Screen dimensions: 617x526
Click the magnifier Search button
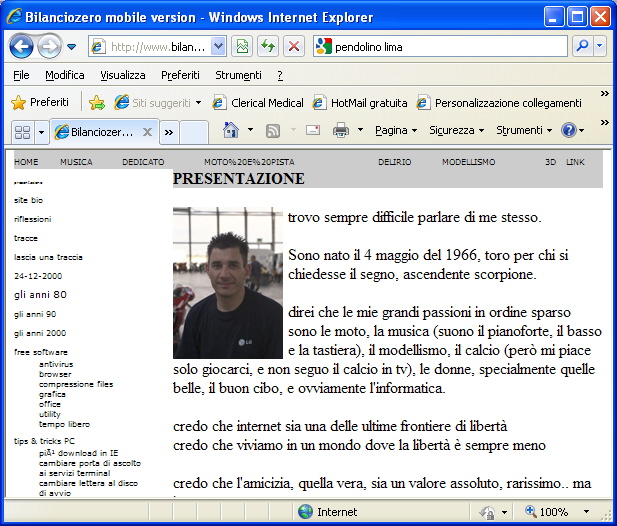coord(582,46)
